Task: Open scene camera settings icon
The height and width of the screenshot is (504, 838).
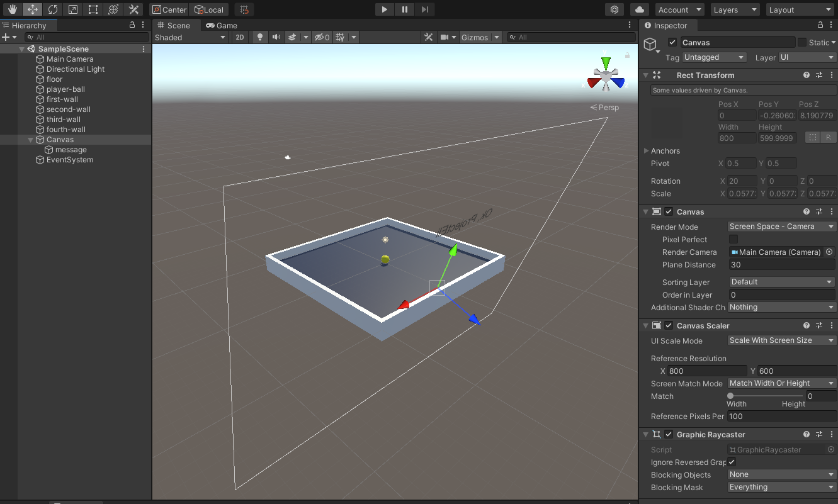Action: click(444, 37)
